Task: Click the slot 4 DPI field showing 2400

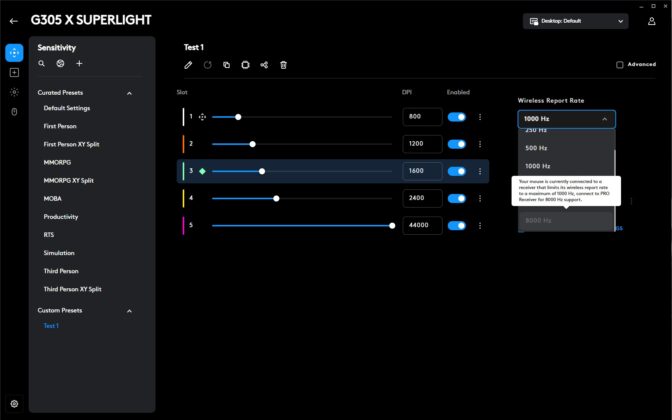Action: 423,198
